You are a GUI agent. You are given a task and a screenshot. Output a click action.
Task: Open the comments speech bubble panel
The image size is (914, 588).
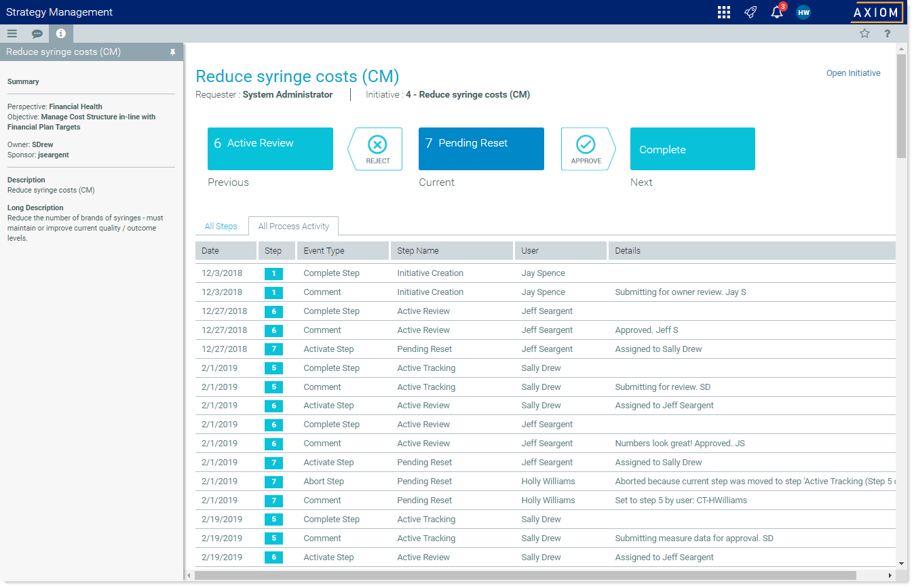pyautogui.click(x=37, y=33)
